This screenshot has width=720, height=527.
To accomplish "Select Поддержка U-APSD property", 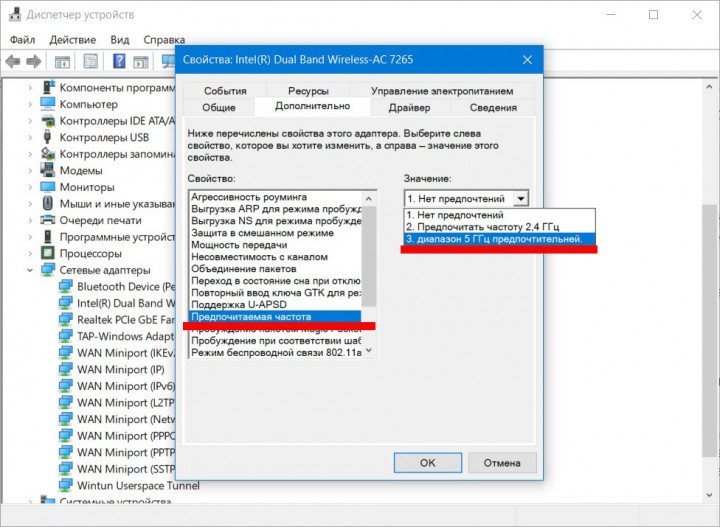I will click(275, 304).
